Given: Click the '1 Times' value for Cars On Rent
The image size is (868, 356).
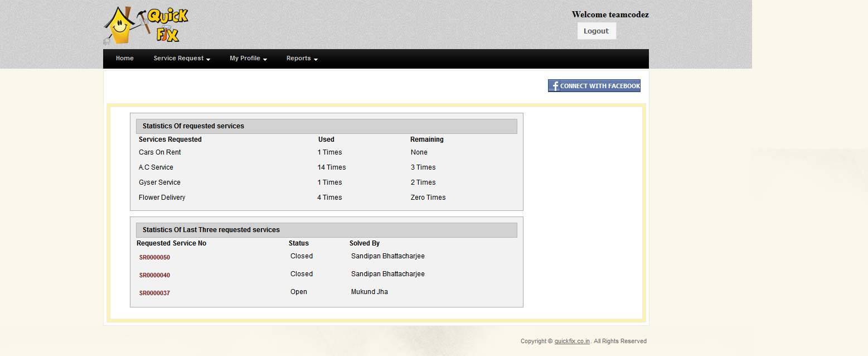Looking at the screenshot, I should click(330, 152).
